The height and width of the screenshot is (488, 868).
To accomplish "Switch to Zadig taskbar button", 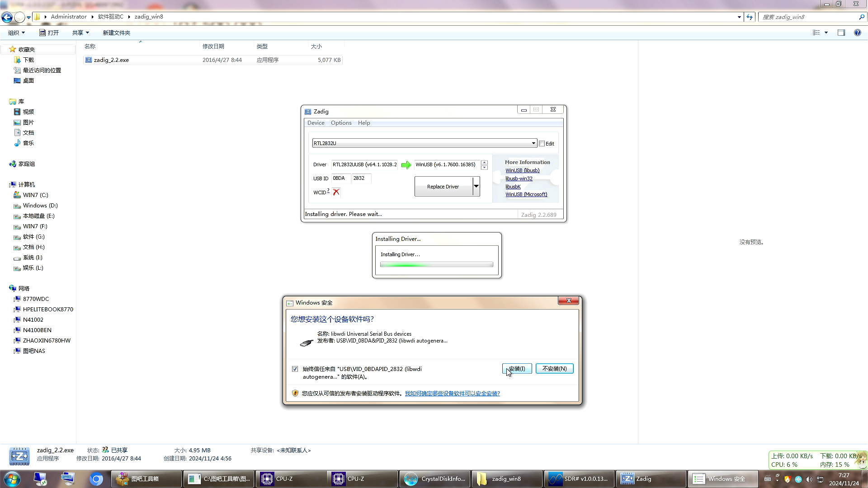I will pyautogui.click(x=651, y=479).
